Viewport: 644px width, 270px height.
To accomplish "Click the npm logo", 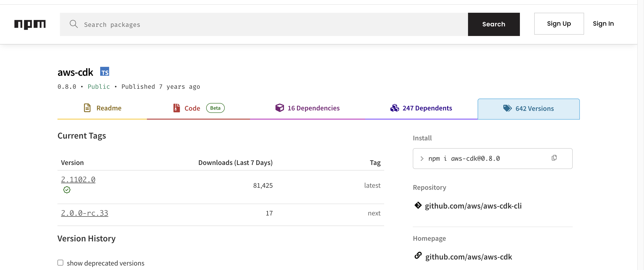I will [x=30, y=24].
